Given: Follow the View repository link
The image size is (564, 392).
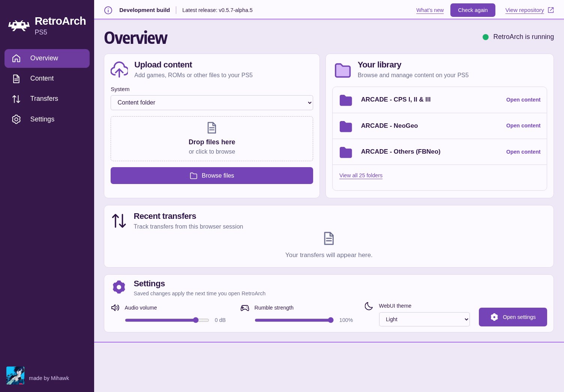Looking at the screenshot, I should point(525,10).
